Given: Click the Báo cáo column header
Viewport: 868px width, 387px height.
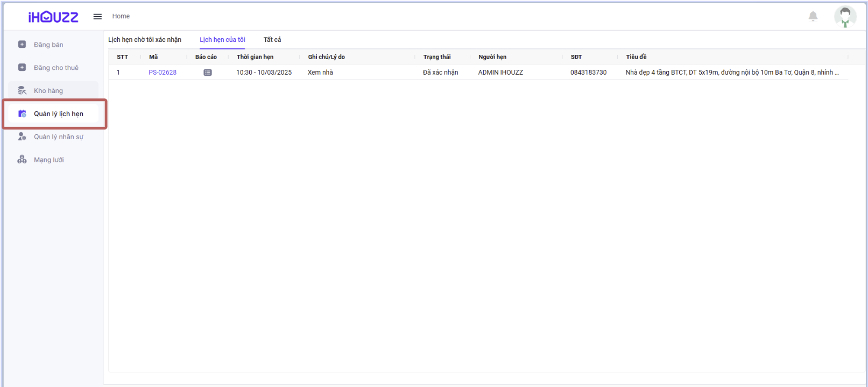Looking at the screenshot, I should pos(206,57).
